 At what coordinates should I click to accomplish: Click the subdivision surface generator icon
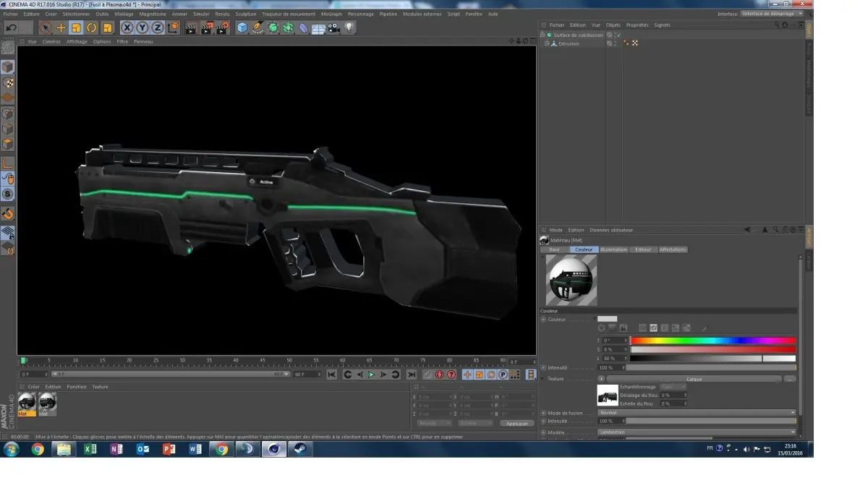coord(273,27)
